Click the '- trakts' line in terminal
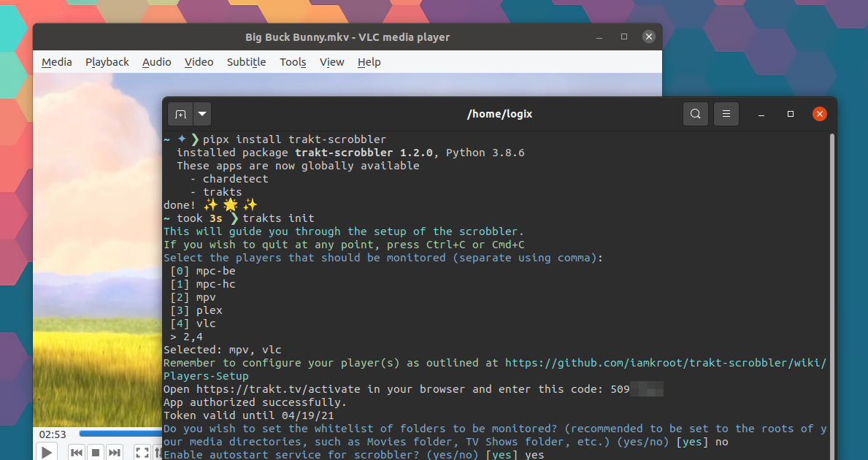The image size is (868, 460). coord(216,192)
